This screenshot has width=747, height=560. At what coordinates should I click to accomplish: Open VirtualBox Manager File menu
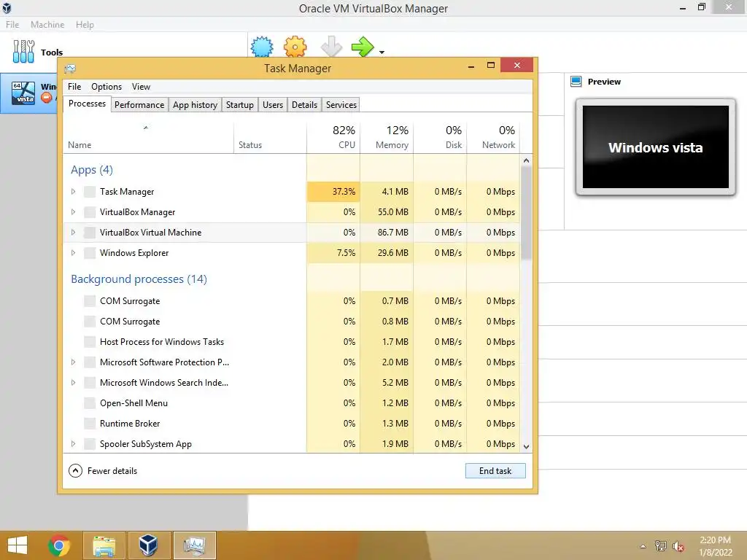pyautogui.click(x=12, y=25)
